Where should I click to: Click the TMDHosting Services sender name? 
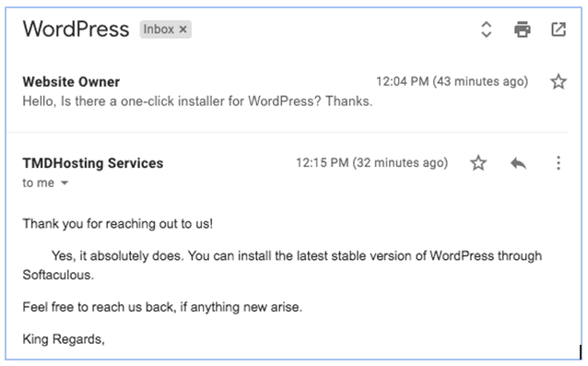[93, 163]
